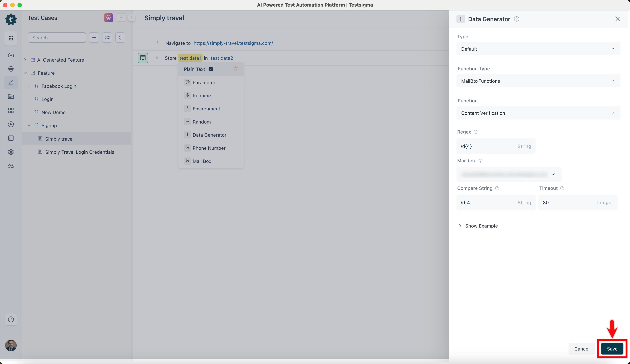This screenshot has width=630, height=364.
Task: Open the run results play-circle icon
Action: (11, 124)
